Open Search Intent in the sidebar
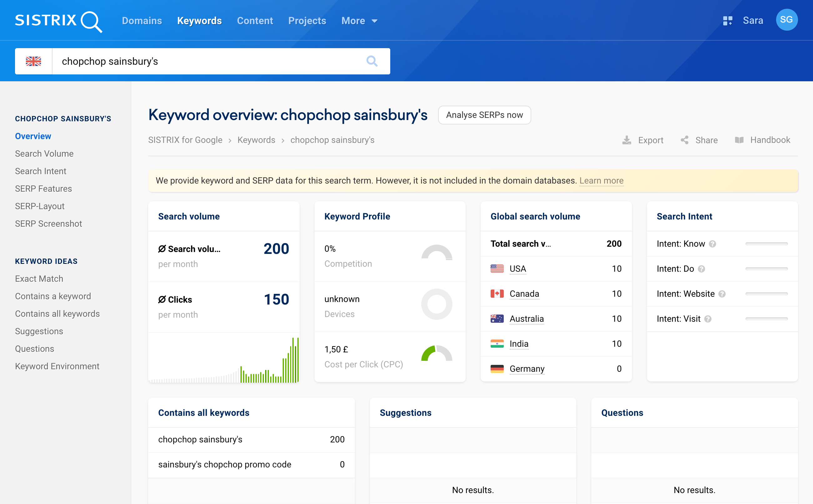The width and height of the screenshot is (813, 504). click(x=41, y=171)
